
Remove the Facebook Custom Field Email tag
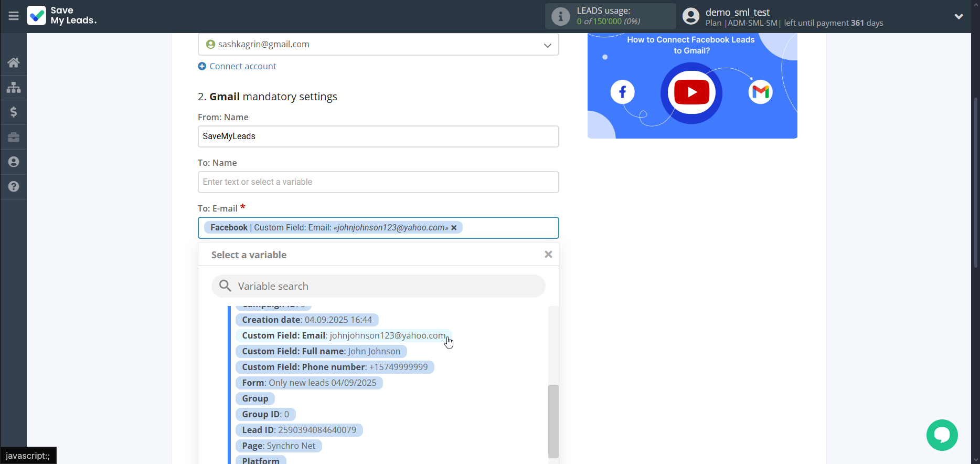tap(454, 227)
